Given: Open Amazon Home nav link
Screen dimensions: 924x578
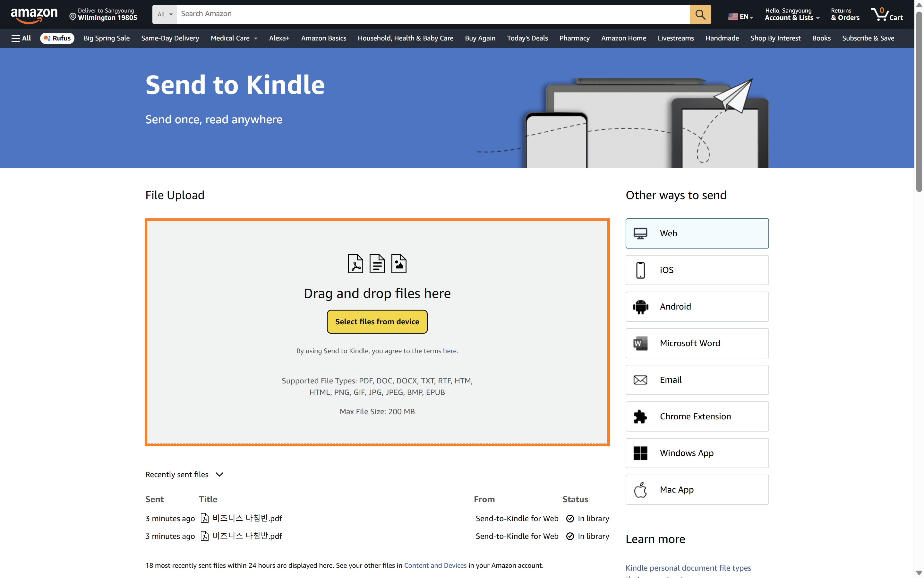Looking at the screenshot, I should coord(623,38).
